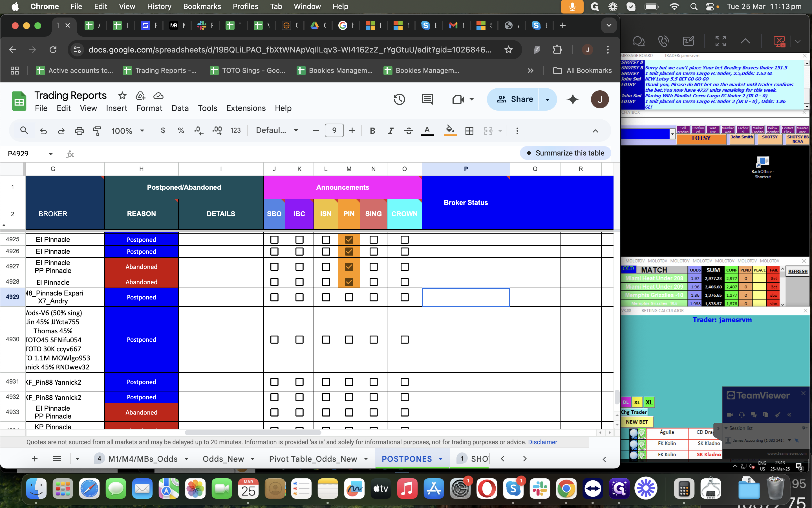Image resolution: width=812 pixels, height=508 pixels.
Task: Bookmark this page star in address bar
Action: pos(508,50)
